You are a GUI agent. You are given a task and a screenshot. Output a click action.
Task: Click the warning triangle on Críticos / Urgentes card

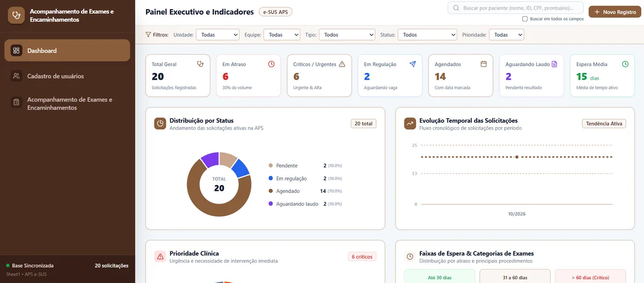click(342, 64)
